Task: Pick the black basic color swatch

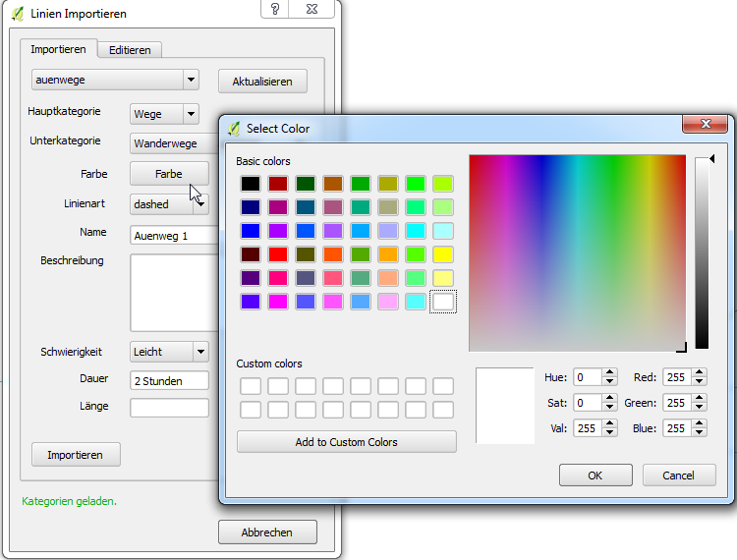Action: (x=251, y=184)
